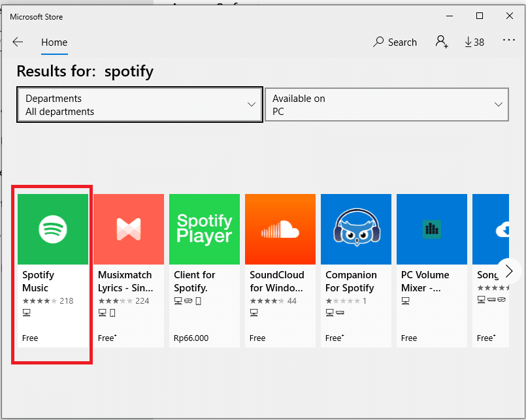Click the Spotify Music title text
Screen dimensions: 526x420
click(38, 282)
